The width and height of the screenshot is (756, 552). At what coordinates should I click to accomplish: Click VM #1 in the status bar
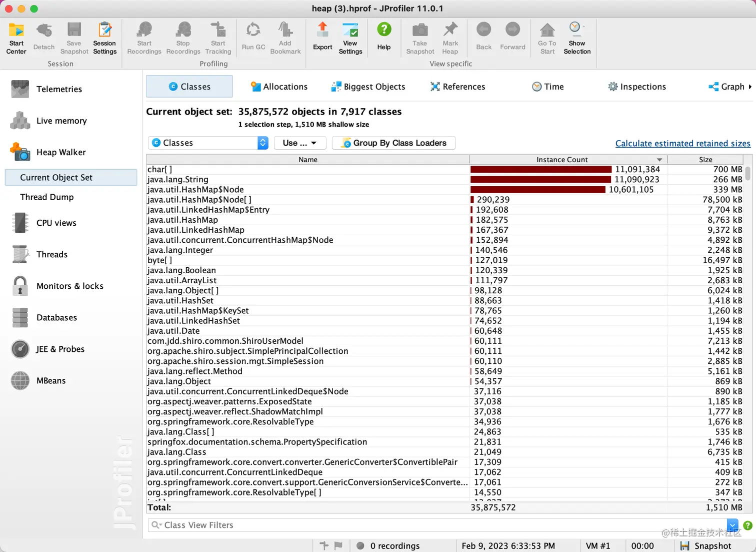pos(598,546)
